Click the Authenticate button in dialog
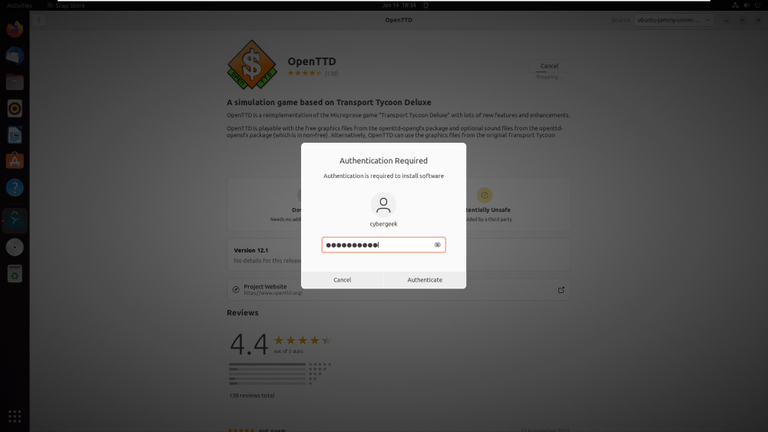The width and height of the screenshot is (768, 432). coord(425,280)
